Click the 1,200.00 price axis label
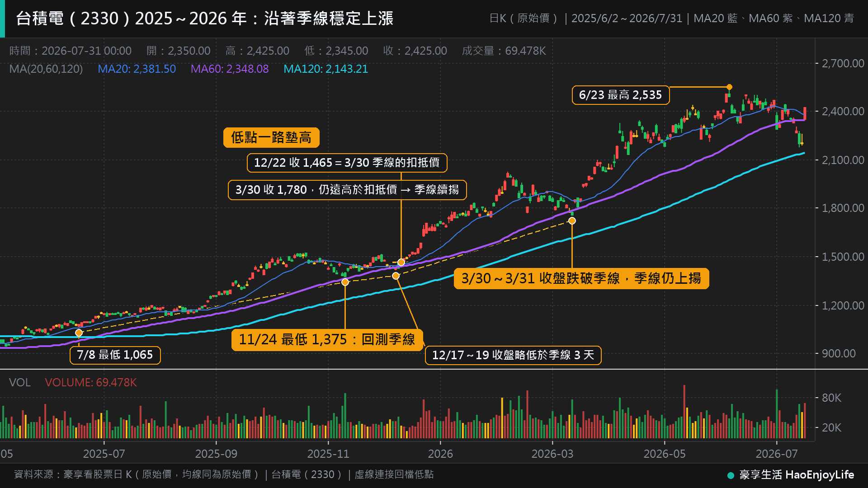This screenshot has width=868, height=488. coord(843,305)
